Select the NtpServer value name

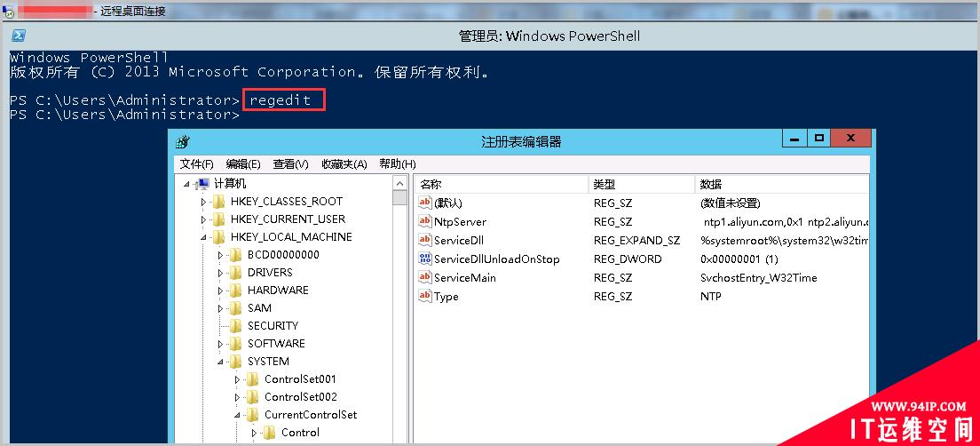pyautogui.click(x=460, y=221)
